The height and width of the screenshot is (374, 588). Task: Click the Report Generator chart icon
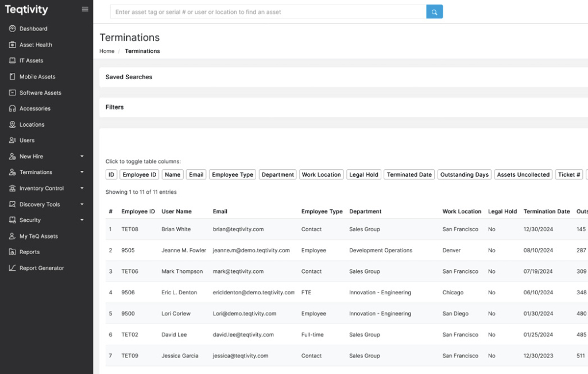pyautogui.click(x=13, y=268)
